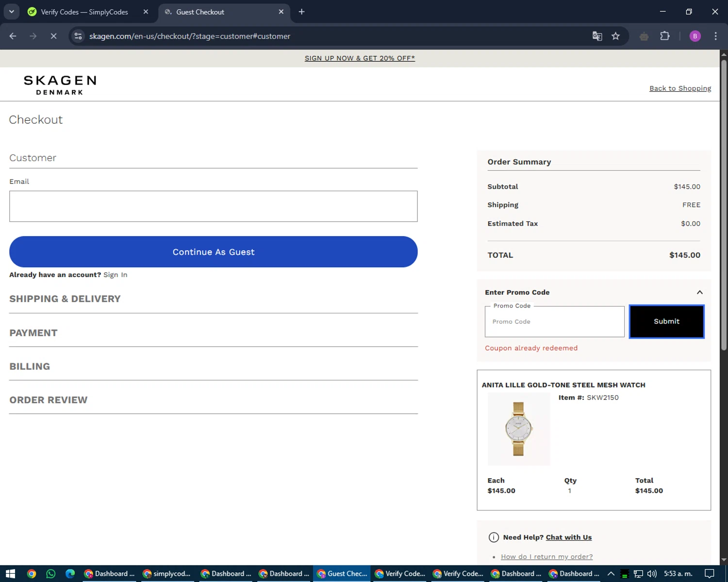728x582 pixels.
Task: Switch to the Guest Chec... taskbar window
Action: click(342, 574)
